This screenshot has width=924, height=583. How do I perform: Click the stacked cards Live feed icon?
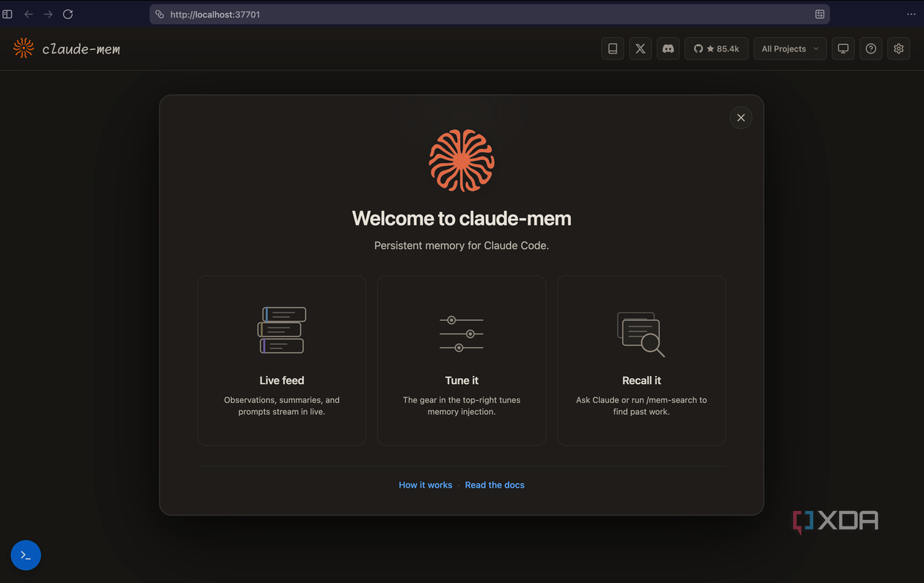282,330
